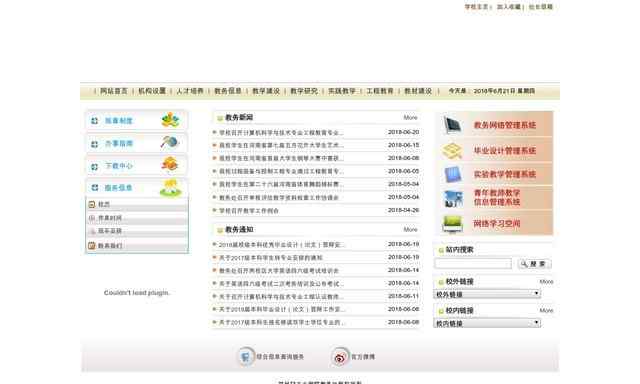Click the green screen icon for 网络学习空间
The image size is (640, 384).
pyautogui.click(x=453, y=224)
